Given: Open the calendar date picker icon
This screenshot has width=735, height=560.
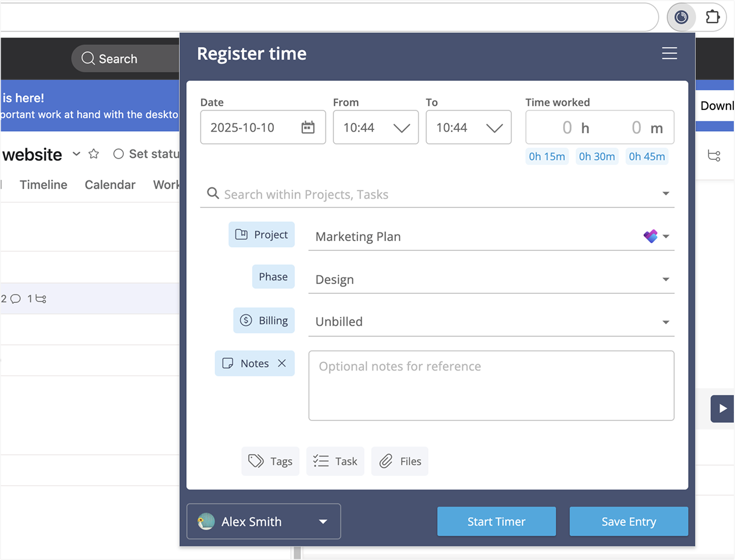Looking at the screenshot, I should coord(308,127).
